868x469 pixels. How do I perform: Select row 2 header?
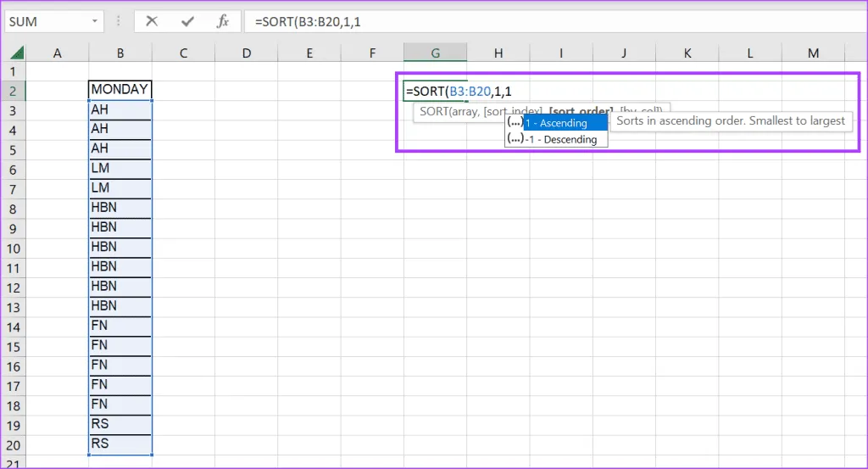pyautogui.click(x=14, y=90)
